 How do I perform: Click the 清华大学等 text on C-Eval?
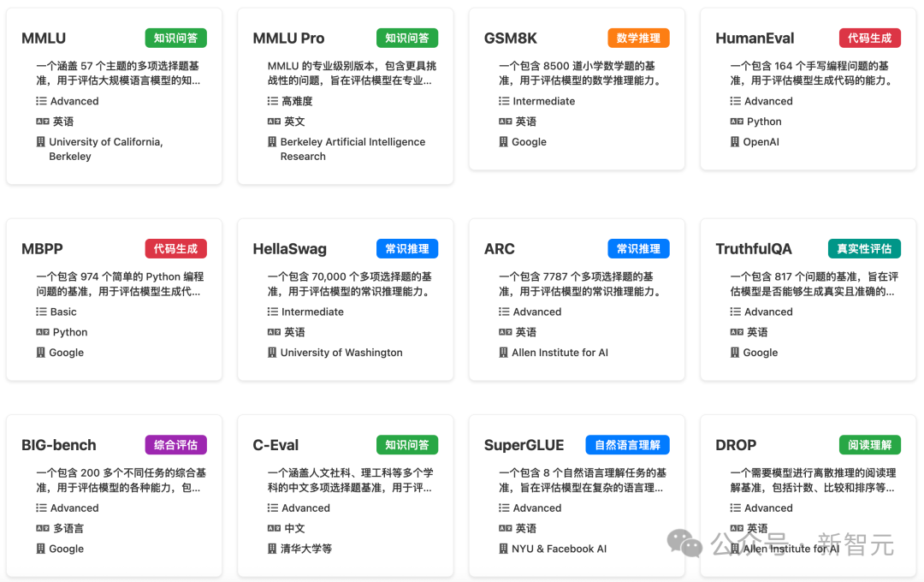(x=305, y=549)
